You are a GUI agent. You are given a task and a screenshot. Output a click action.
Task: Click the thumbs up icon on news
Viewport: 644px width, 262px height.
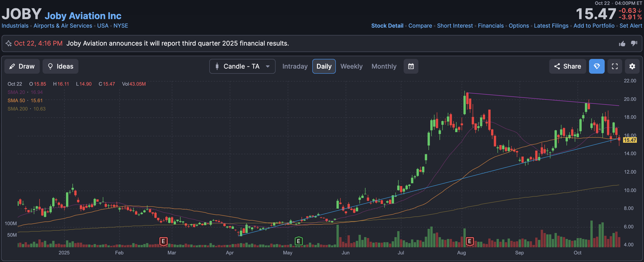tap(622, 44)
